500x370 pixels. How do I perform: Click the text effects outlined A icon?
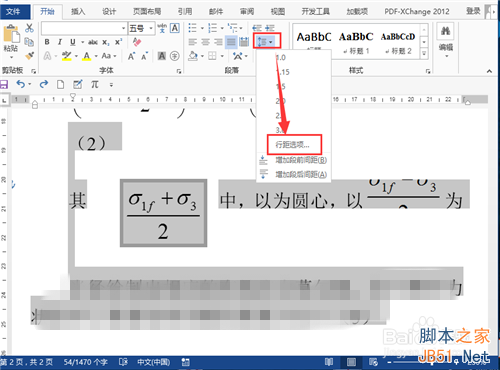(x=48, y=56)
